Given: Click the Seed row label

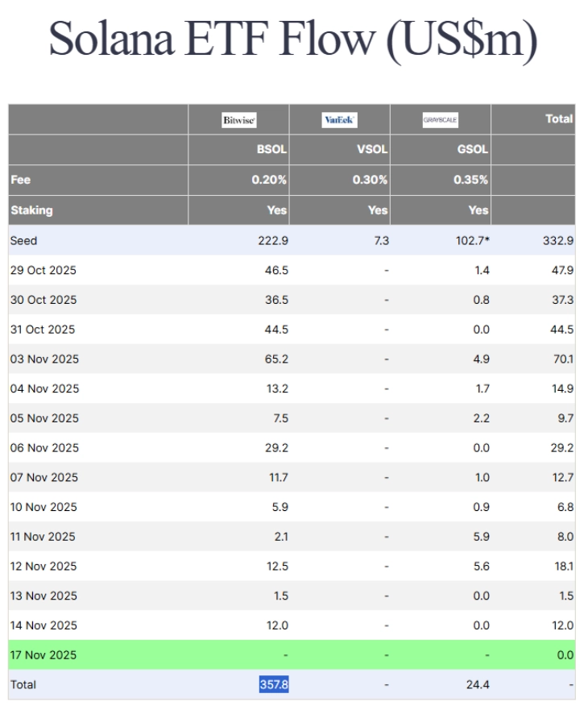Looking at the screenshot, I should coord(23,240).
